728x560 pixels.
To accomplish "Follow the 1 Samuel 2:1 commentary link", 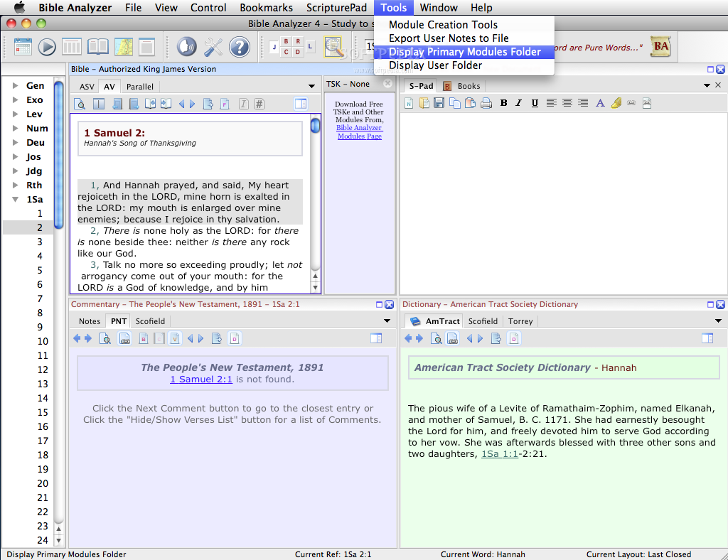I will [201, 379].
